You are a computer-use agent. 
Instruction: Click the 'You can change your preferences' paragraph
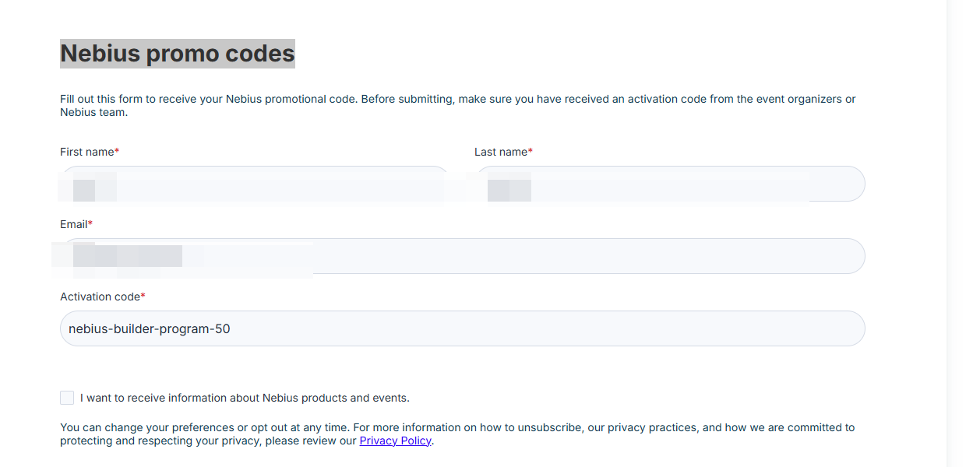point(457,434)
